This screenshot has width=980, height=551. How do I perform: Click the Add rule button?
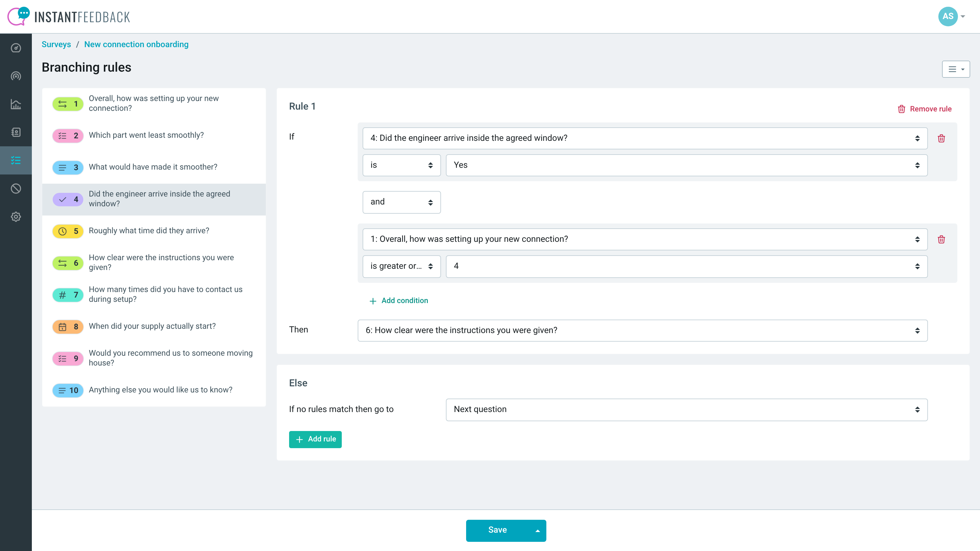pos(315,440)
